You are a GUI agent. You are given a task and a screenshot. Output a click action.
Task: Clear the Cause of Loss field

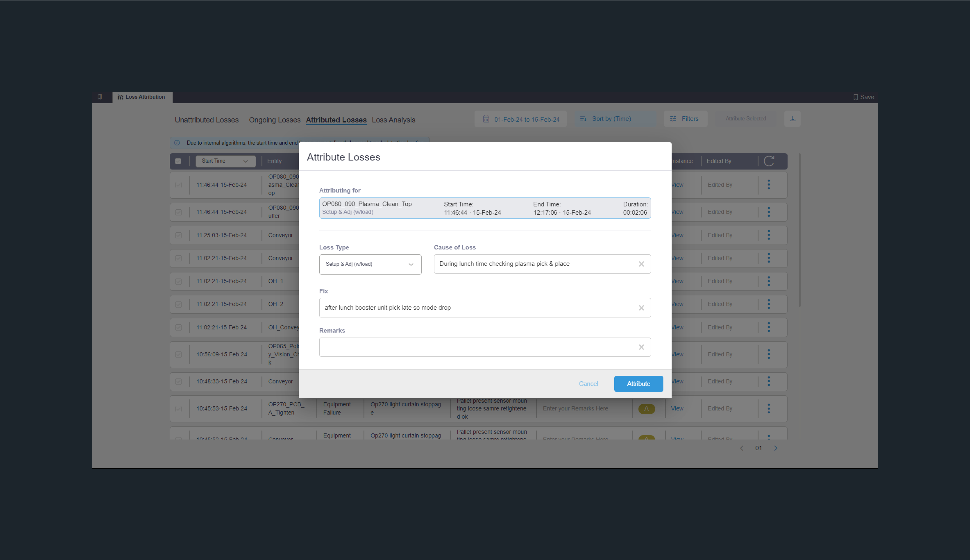(641, 264)
